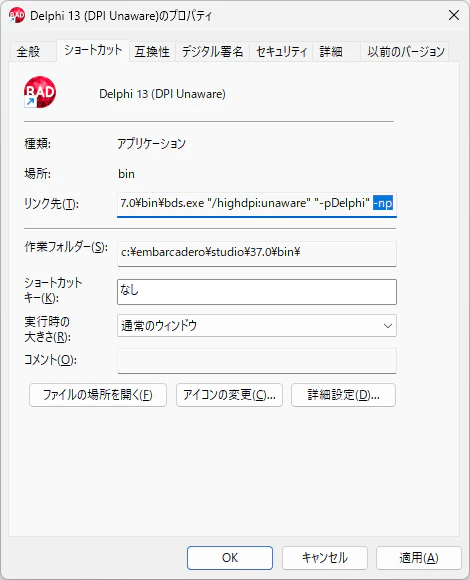Screen dimensions: 470x580
Task: Confirm with the OK button
Action: [230, 557]
